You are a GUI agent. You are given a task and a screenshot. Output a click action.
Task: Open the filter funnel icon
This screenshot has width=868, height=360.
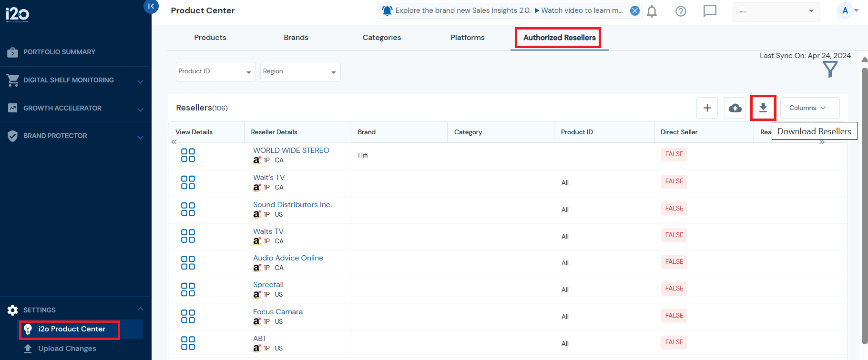point(830,70)
